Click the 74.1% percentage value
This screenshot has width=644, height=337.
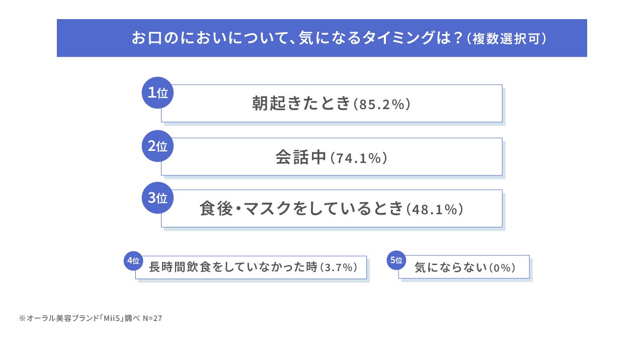point(359,158)
